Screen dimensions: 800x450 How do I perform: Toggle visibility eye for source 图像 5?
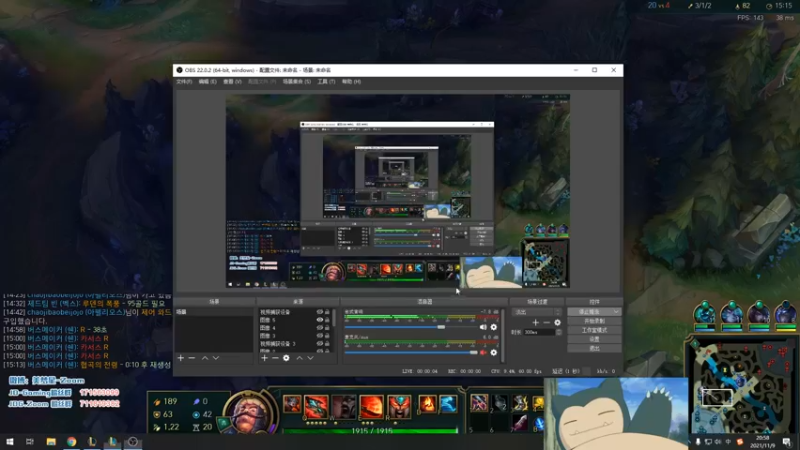319,320
